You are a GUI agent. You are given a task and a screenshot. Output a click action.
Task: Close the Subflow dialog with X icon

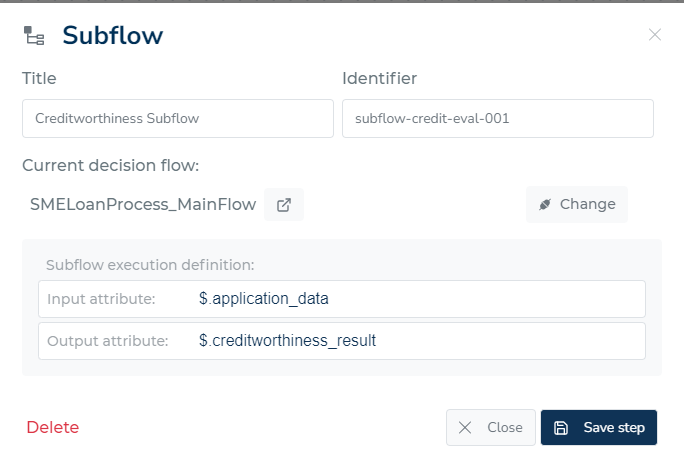(654, 35)
